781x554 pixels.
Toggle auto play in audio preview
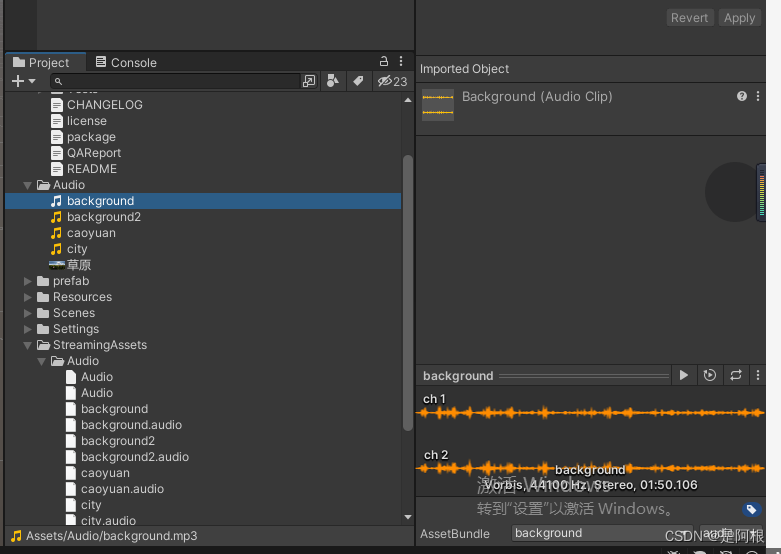click(x=710, y=375)
